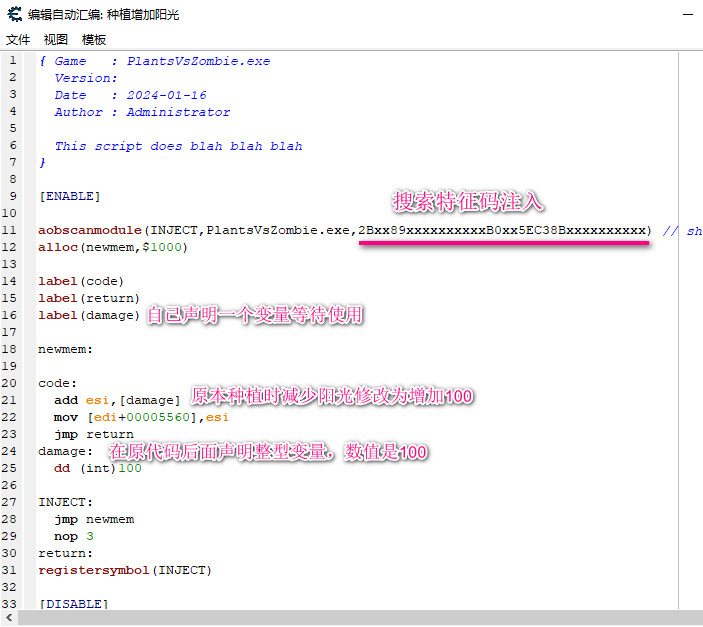Click the horizontal scrollbar track
The image size is (703, 627).
tap(360, 618)
